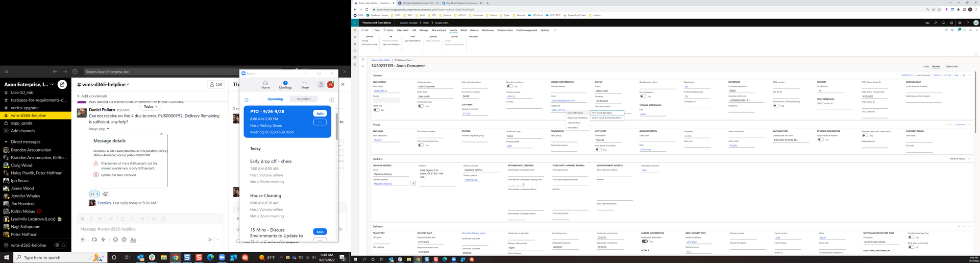Click the Dynamics filter funnel icon
The width and height of the screenshot is (980, 263).
(x=363, y=60)
